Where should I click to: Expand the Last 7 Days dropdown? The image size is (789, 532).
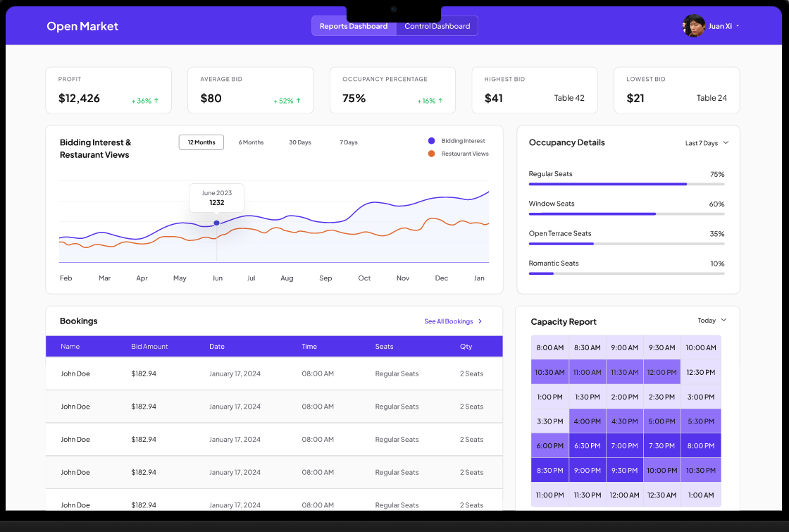(726, 143)
